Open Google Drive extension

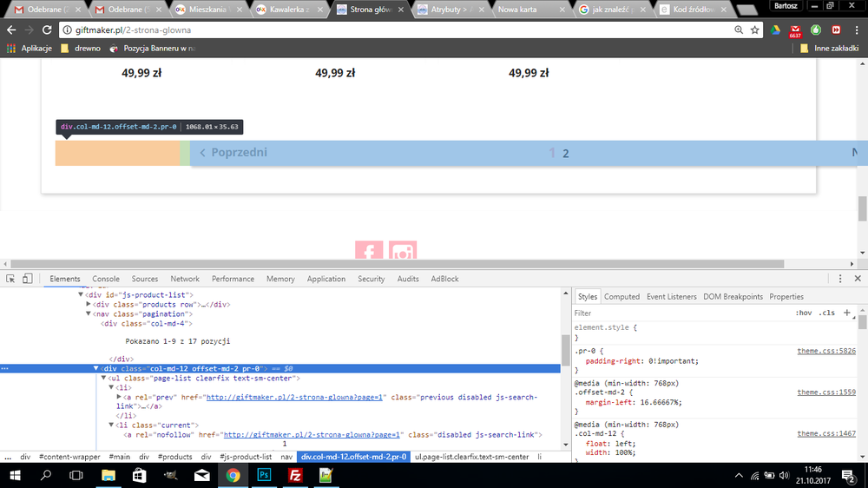[775, 30]
